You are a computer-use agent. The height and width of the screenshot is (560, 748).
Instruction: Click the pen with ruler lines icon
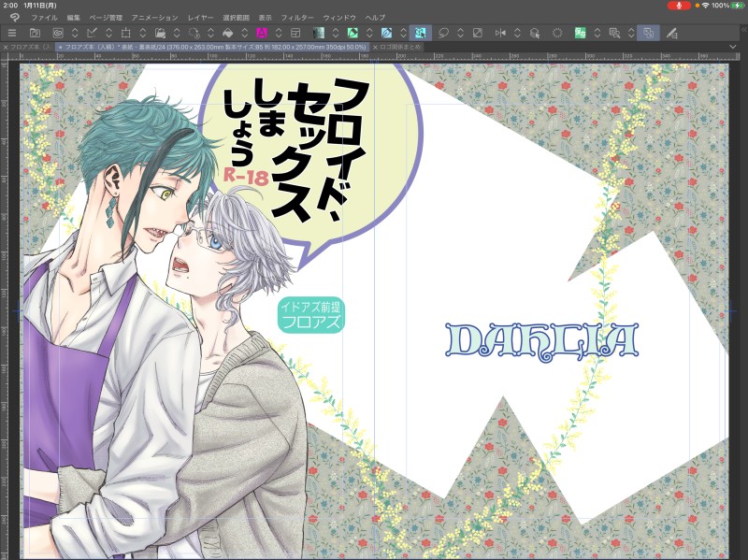pyautogui.click(x=671, y=33)
